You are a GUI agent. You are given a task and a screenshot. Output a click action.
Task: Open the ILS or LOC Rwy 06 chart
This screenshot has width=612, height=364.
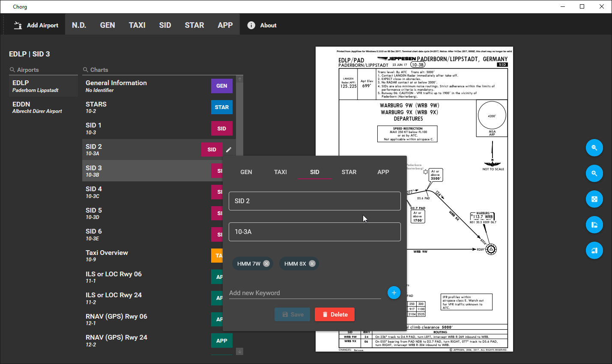point(152,277)
